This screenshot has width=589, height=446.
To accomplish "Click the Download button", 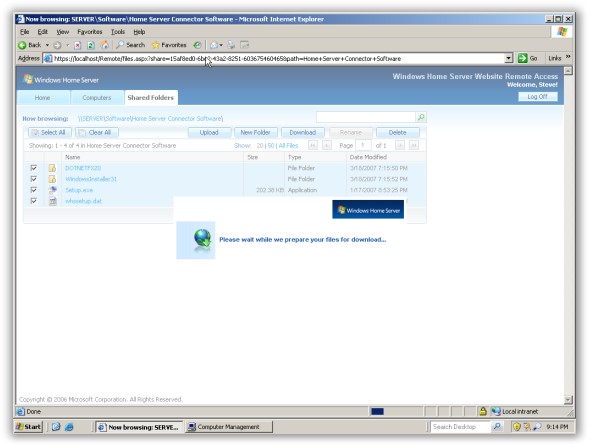I will click(x=303, y=133).
